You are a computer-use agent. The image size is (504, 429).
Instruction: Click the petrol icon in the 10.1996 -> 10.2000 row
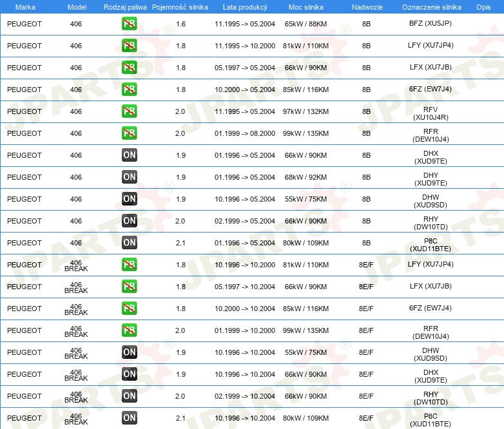click(129, 265)
